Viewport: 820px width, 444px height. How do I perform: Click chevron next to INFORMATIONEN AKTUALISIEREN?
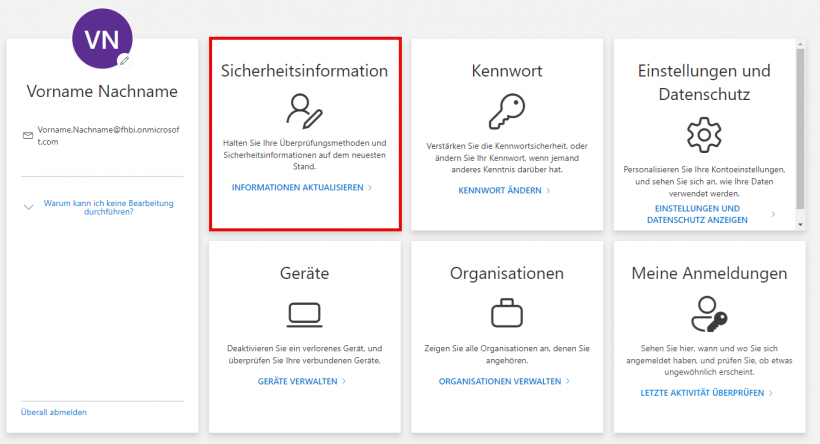pyautogui.click(x=370, y=188)
